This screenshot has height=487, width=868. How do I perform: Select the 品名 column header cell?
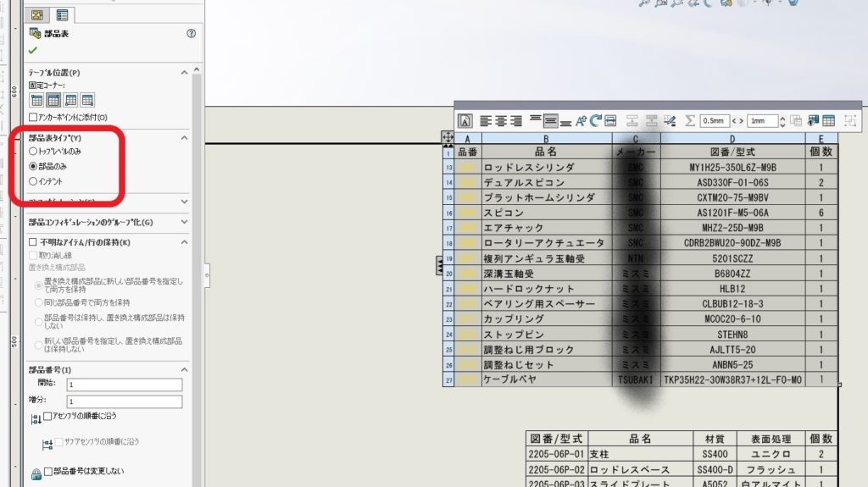[x=546, y=152]
